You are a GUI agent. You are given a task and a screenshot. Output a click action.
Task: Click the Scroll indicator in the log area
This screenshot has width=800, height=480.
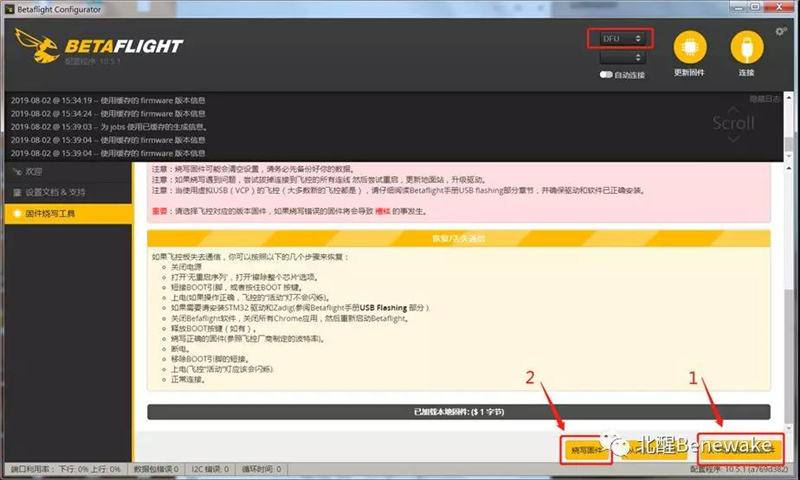click(x=733, y=123)
